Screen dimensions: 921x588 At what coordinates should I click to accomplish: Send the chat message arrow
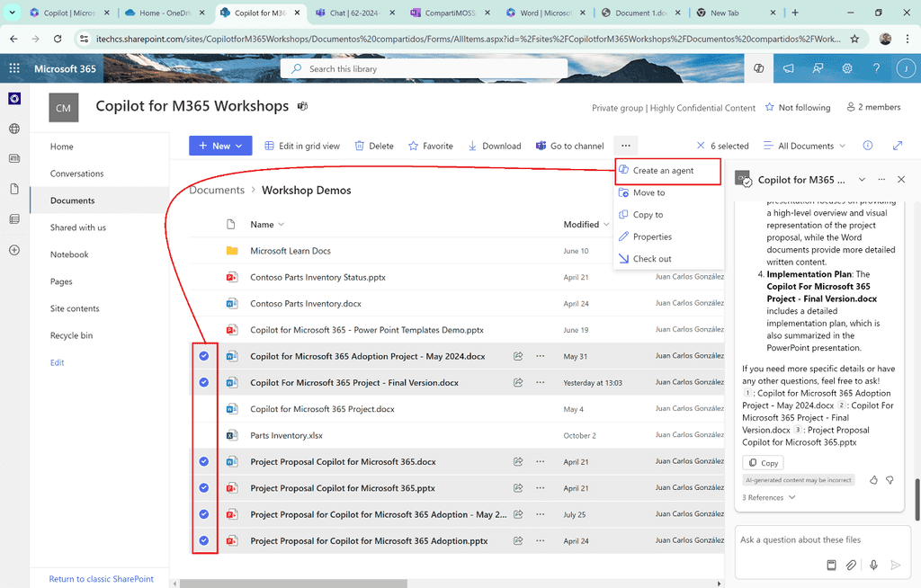coord(895,566)
